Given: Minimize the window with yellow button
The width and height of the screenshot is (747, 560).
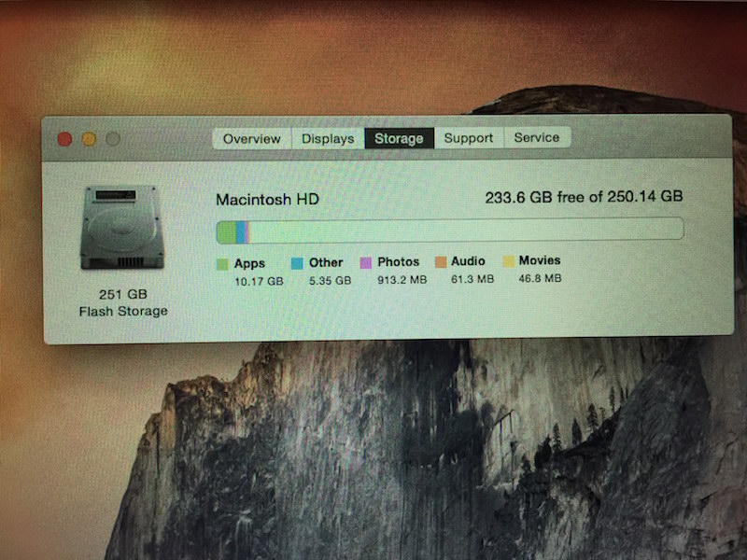Looking at the screenshot, I should 89,139.
